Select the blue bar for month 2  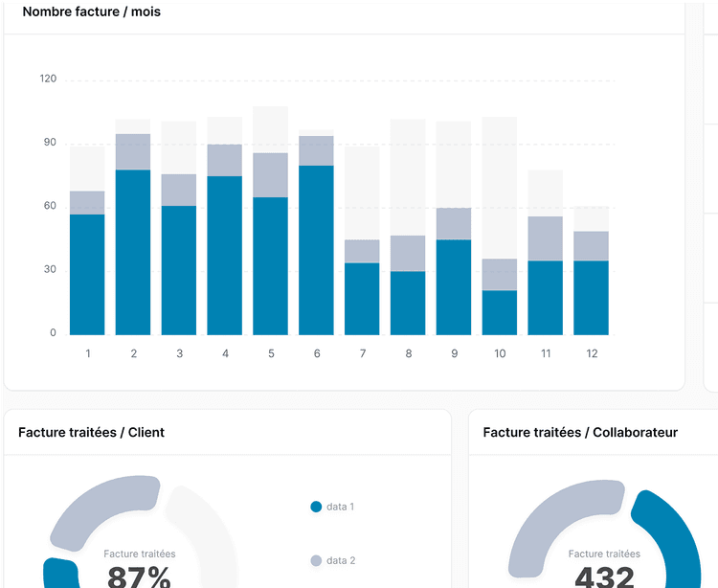(x=133, y=252)
